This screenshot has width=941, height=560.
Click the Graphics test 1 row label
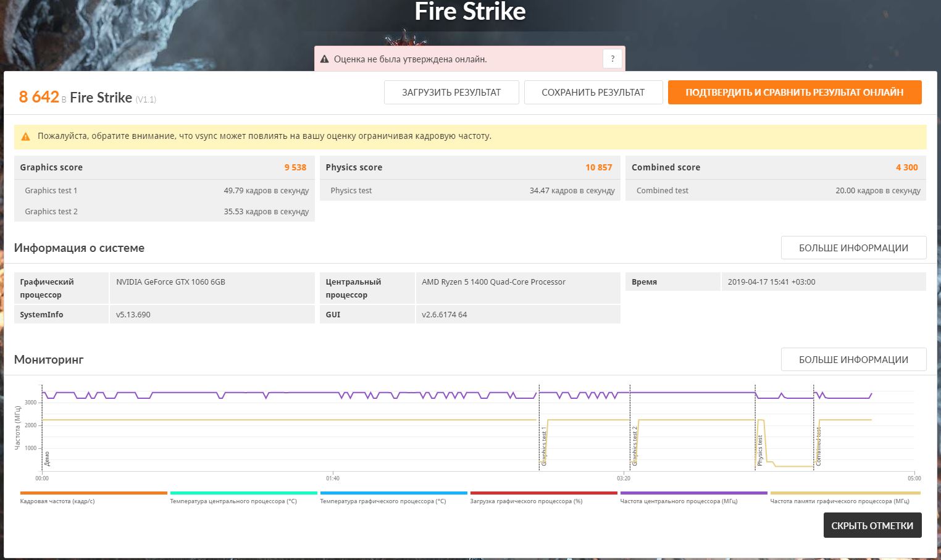pos(51,191)
